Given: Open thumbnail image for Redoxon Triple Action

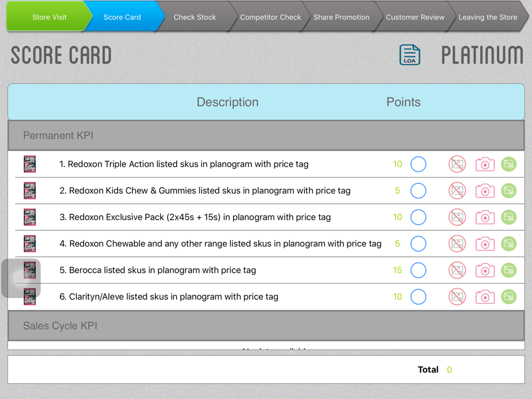Looking at the screenshot, I should coord(30,164).
